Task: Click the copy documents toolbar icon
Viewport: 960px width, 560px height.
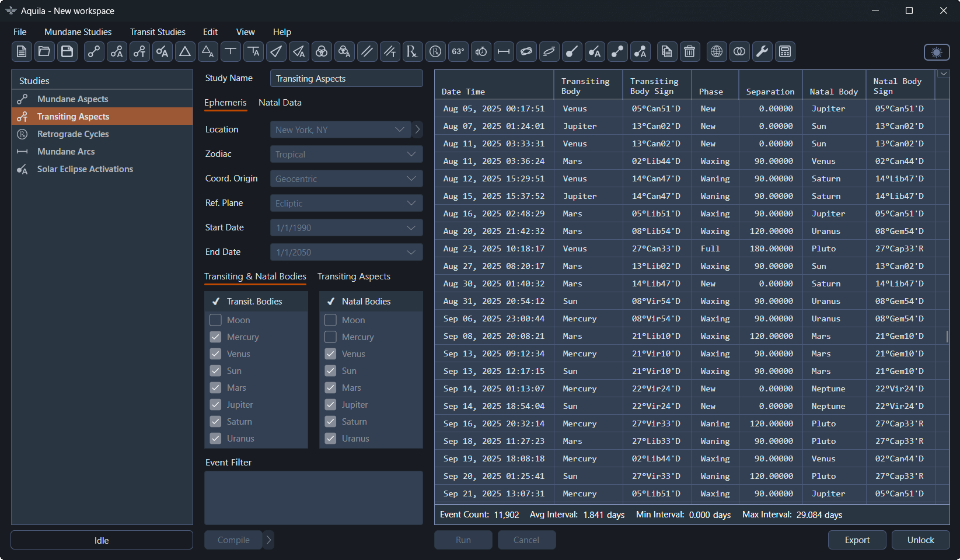Action: [666, 52]
